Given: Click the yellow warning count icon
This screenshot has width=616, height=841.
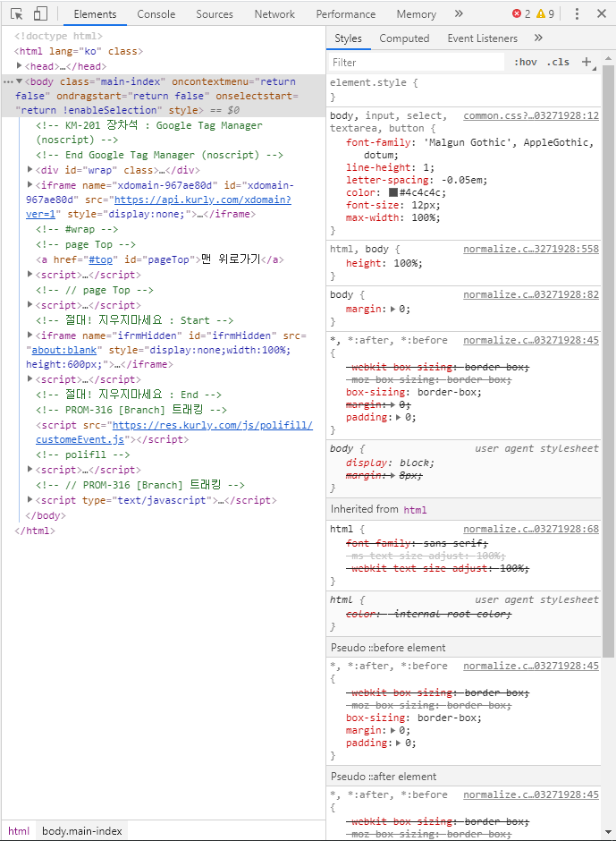Looking at the screenshot, I should [x=541, y=14].
